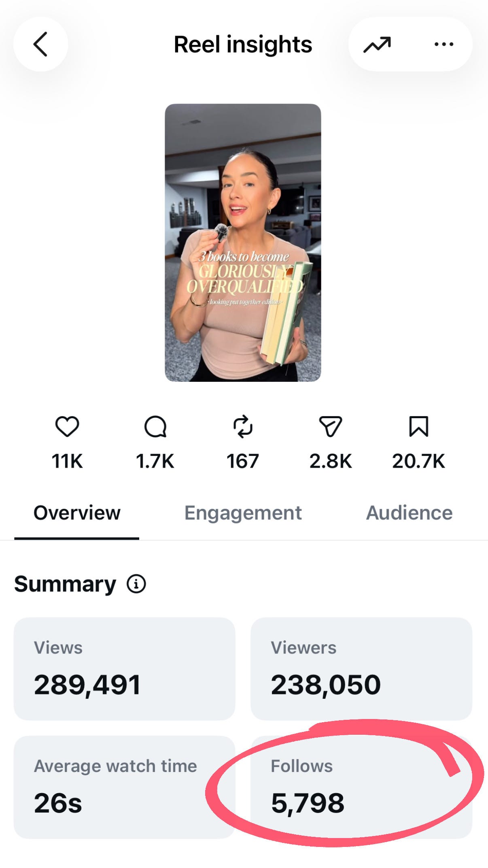Open the three-dot more options menu
Image resolution: width=488 pixels, height=868 pixels.
pyautogui.click(x=443, y=44)
